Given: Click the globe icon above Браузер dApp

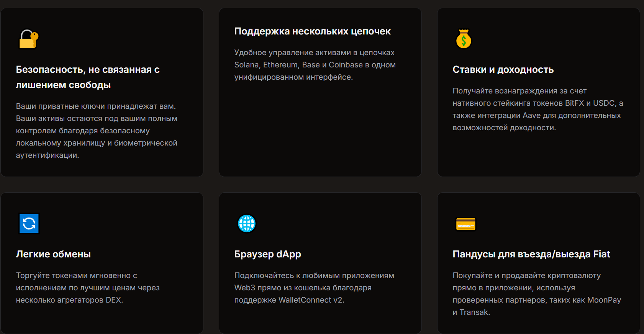Looking at the screenshot, I should click(x=247, y=224).
